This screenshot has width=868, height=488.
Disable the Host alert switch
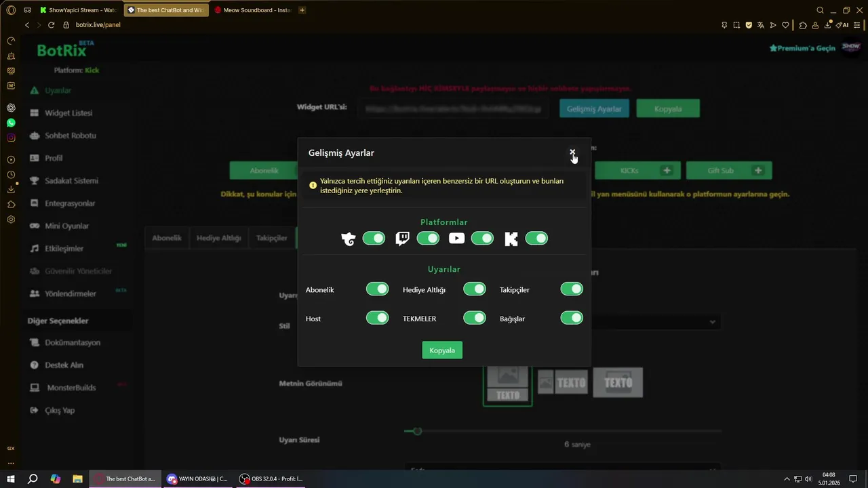[x=378, y=318]
